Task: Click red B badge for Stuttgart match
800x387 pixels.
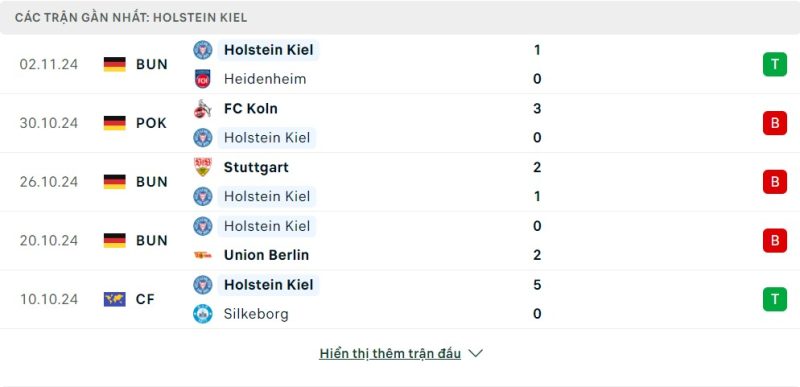Action: click(774, 182)
